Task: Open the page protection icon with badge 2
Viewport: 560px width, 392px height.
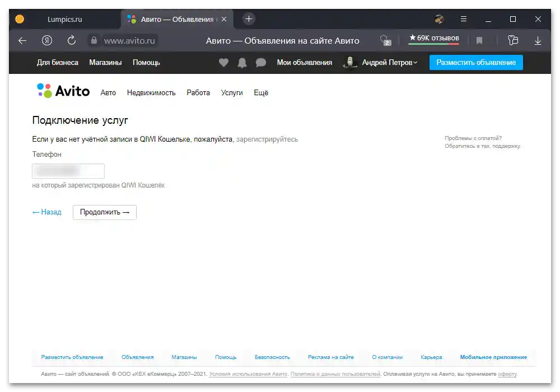Action: click(386, 40)
